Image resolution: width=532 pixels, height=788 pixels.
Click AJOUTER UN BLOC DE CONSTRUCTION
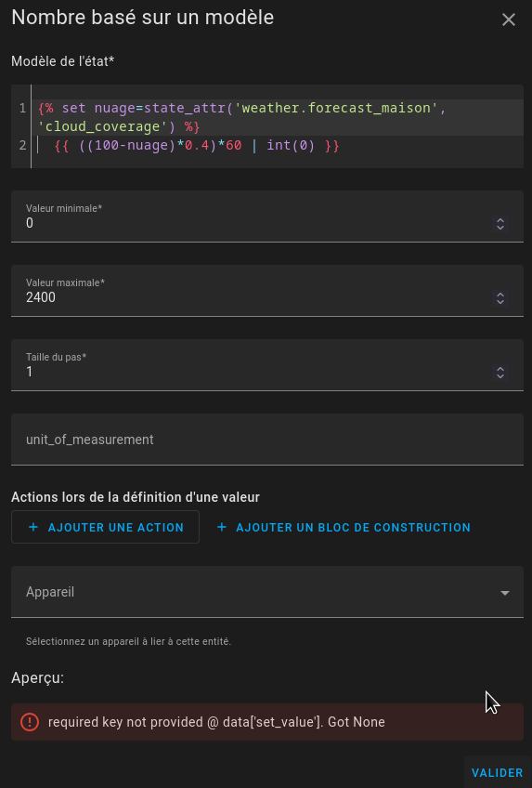(344, 527)
